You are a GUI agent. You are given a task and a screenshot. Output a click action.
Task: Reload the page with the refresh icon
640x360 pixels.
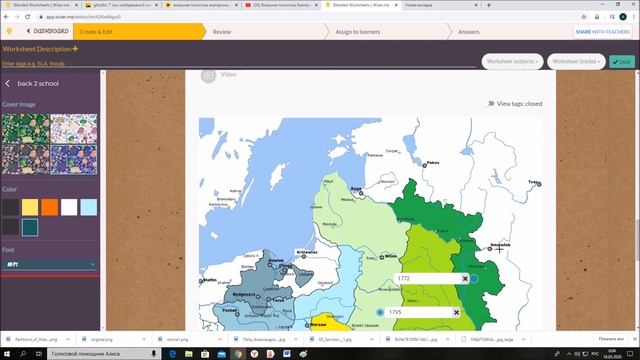(x=27, y=17)
